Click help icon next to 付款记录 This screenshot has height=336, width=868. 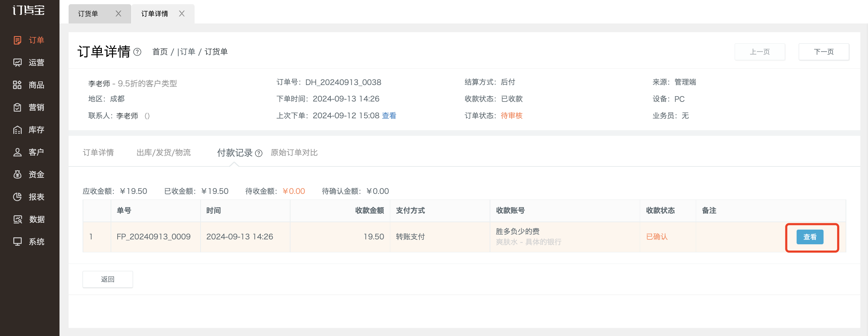tap(259, 153)
